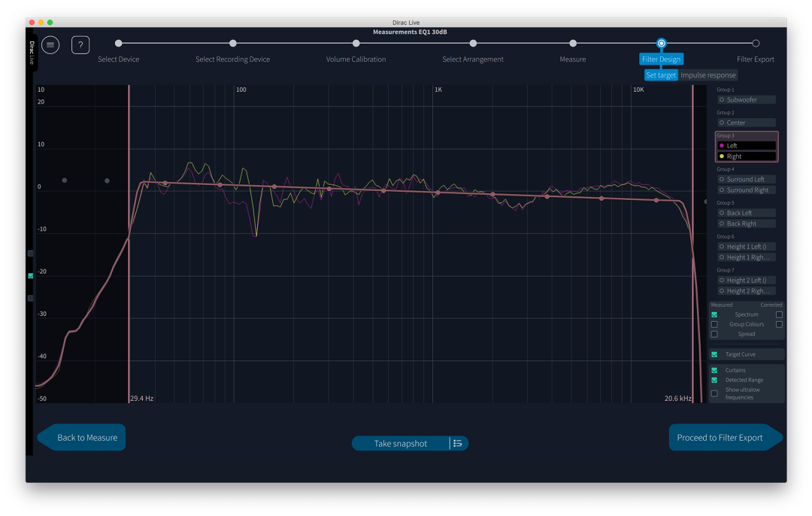Select the Set target tab

click(x=661, y=75)
